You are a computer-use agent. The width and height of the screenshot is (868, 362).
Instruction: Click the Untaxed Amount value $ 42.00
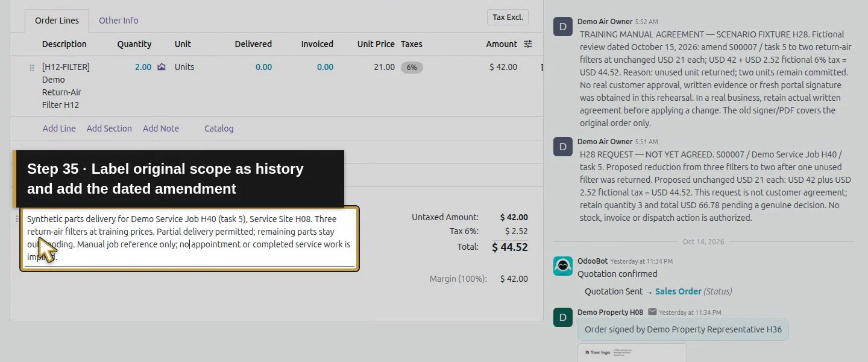(x=514, y=217)
